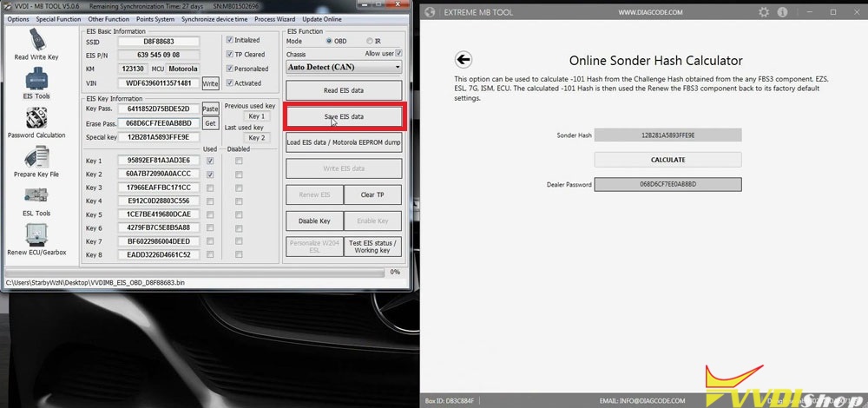Click the EIS P/N field 639 545 09 08
The width and height of the screenshot is (868, 408).
(x=158, y=56)
